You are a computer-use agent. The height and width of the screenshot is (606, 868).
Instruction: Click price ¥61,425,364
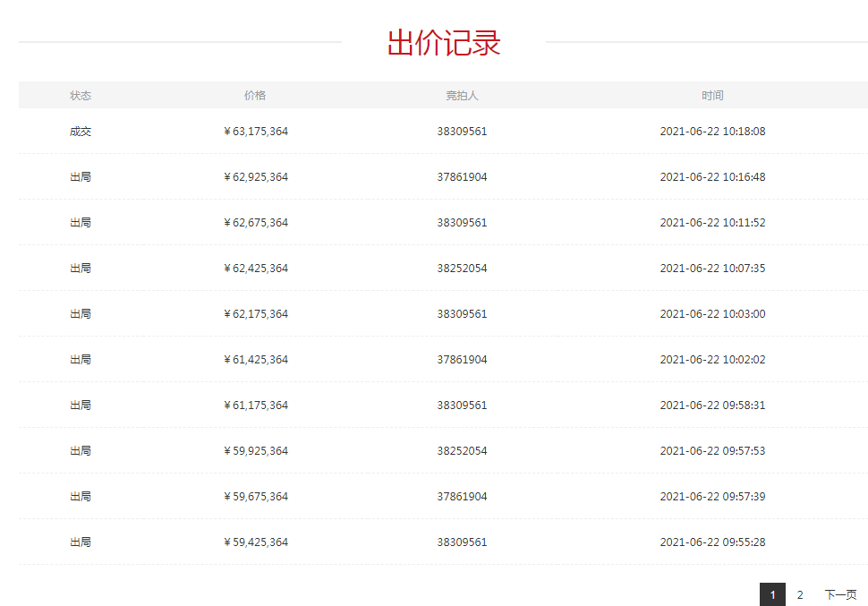(256, 360)
